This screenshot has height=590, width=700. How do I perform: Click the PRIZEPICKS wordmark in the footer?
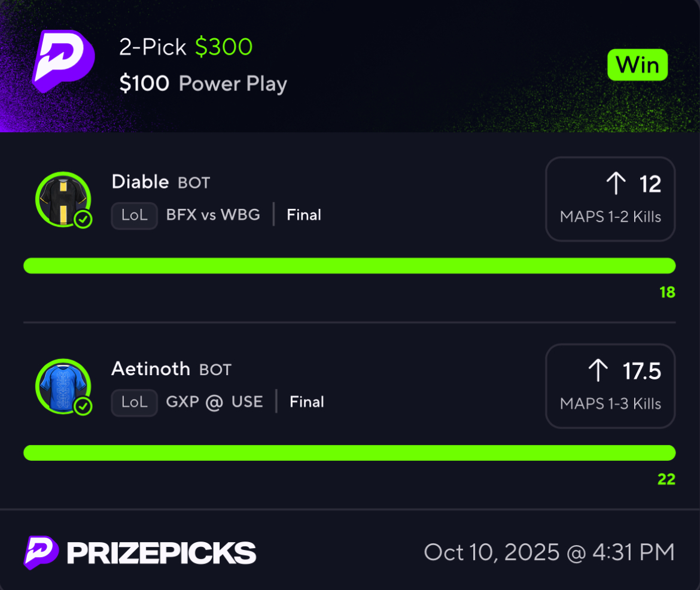162,553
